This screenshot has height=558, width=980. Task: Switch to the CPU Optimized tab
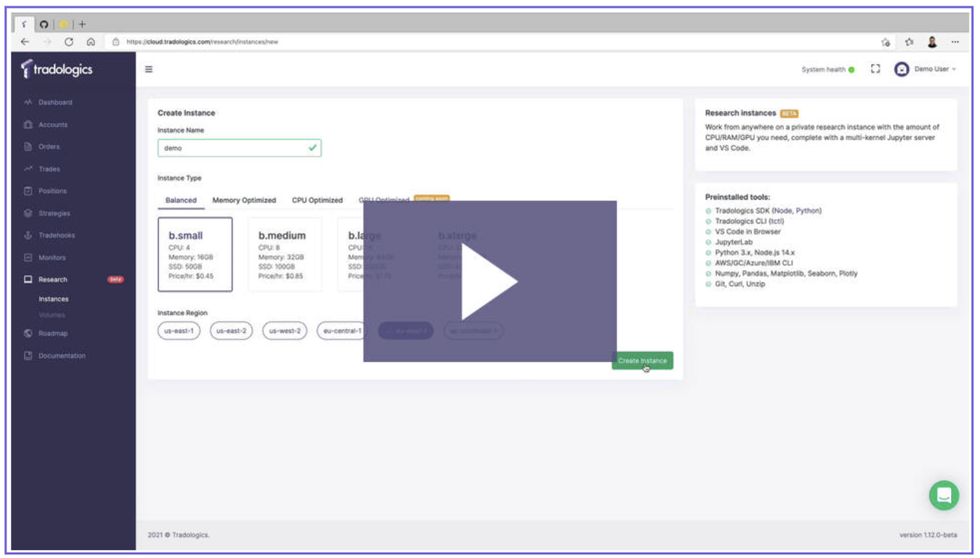click(x=317, y=200)
